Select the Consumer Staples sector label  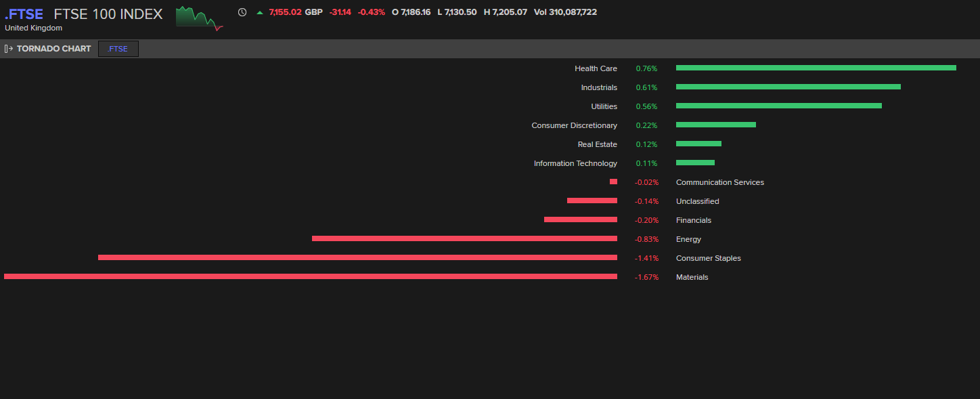click(709, 258)
